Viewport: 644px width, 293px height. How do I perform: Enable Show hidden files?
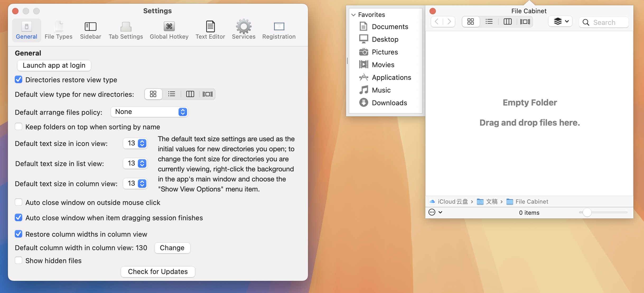pos(18,260)
